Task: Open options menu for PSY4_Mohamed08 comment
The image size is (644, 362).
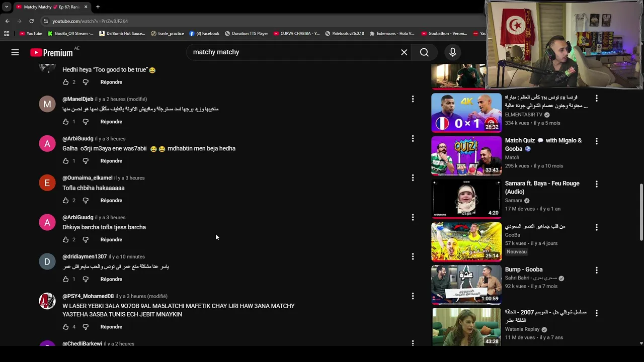Action: point(413,296)
